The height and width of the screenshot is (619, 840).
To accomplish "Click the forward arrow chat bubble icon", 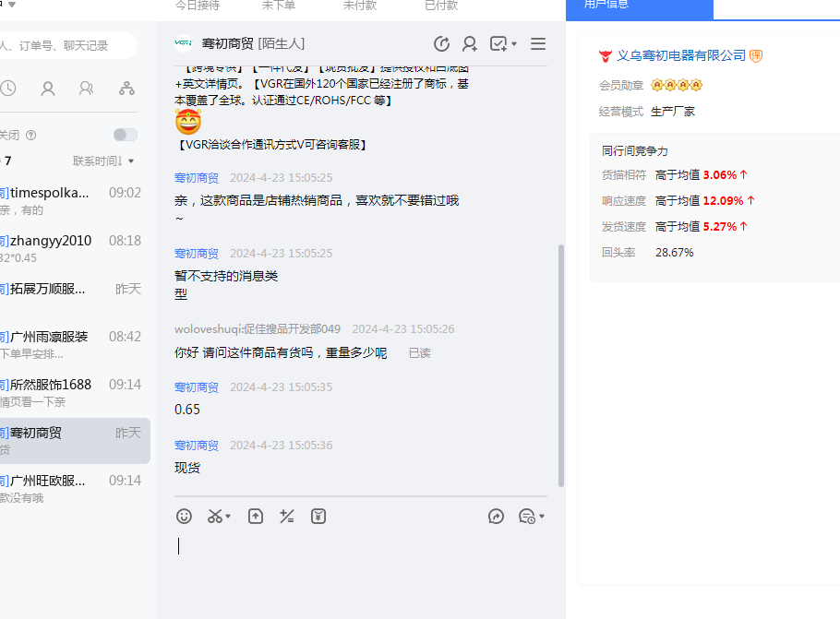I will point(496,517).
